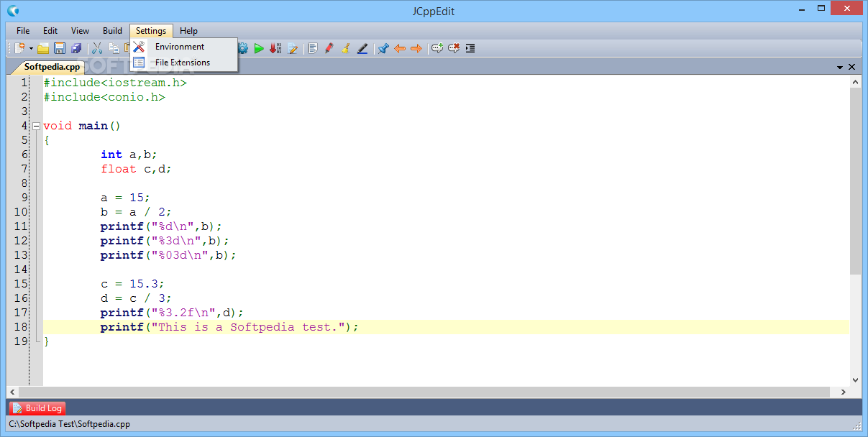
Task: Click the "b = a / 2;" line
Action: coord(136,212)
